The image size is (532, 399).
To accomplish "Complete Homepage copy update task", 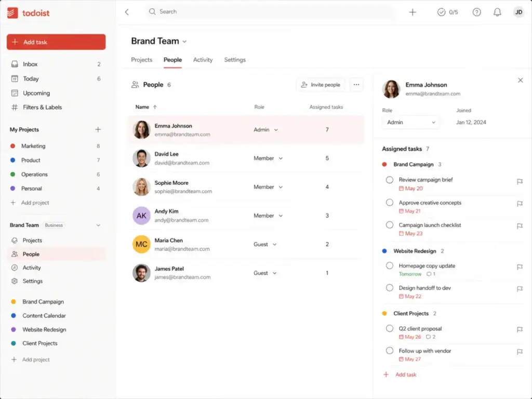I will [x=390, y=266].
